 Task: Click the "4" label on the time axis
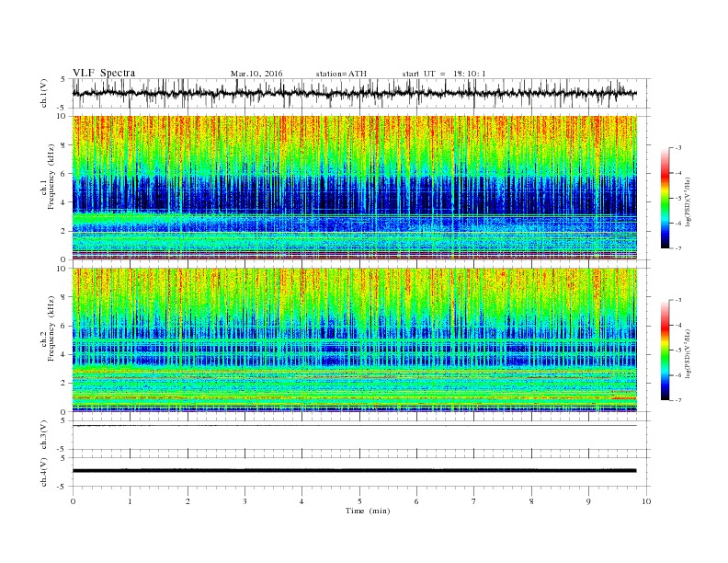coord(301,501)
